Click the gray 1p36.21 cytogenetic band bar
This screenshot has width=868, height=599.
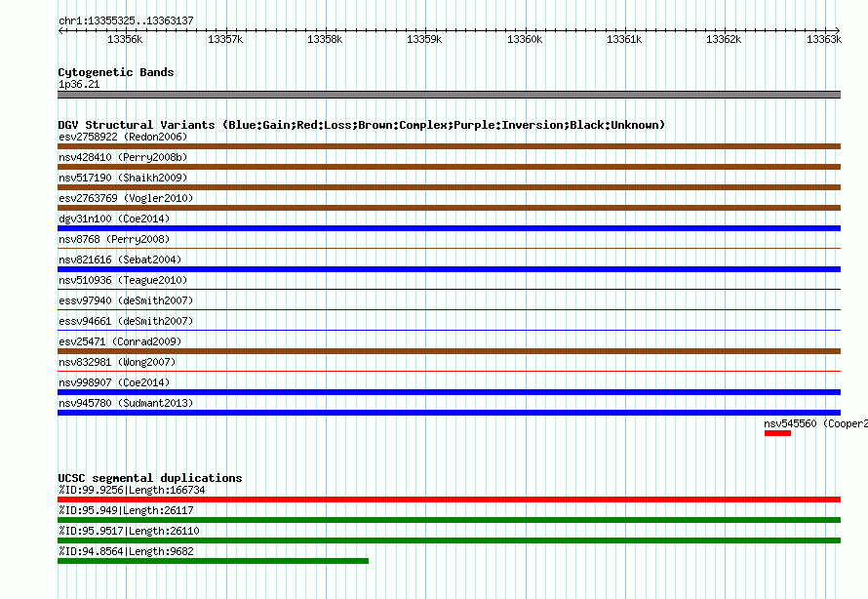coord(449,95)
